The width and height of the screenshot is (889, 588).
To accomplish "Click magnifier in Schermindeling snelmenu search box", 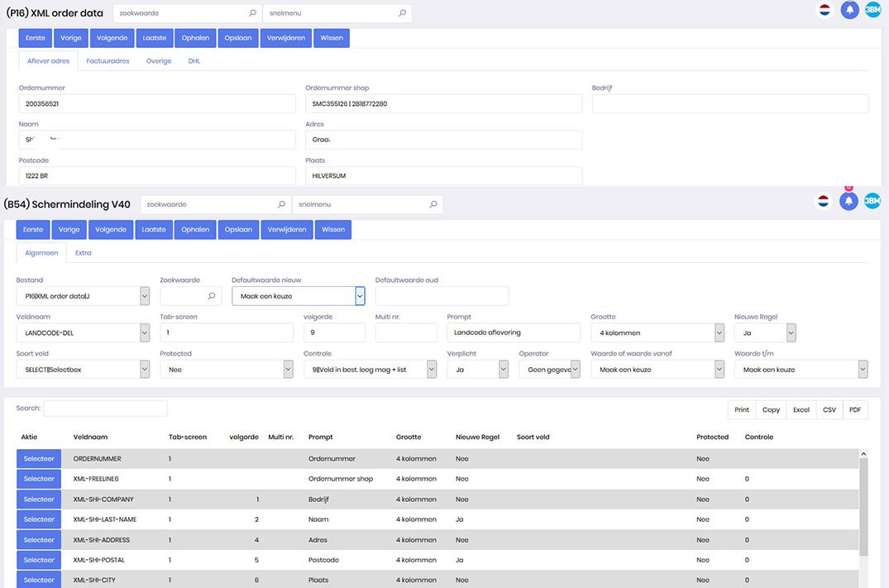I will pyautogui.click(x=433, y=204).
